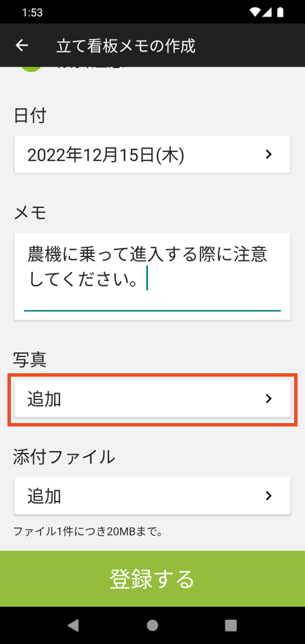Focus the メモ text field

(152, 276)
